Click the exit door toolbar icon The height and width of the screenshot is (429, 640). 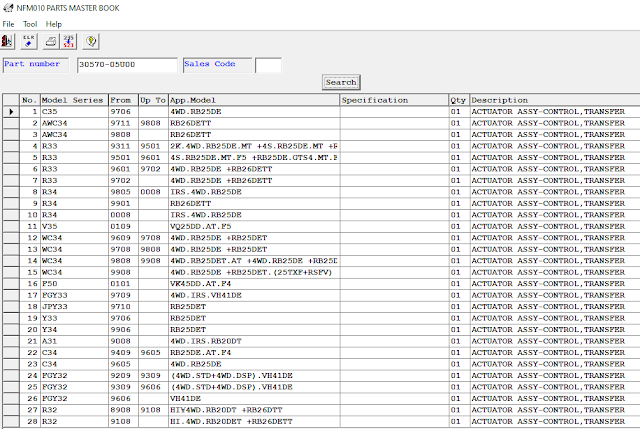(7, 41)
